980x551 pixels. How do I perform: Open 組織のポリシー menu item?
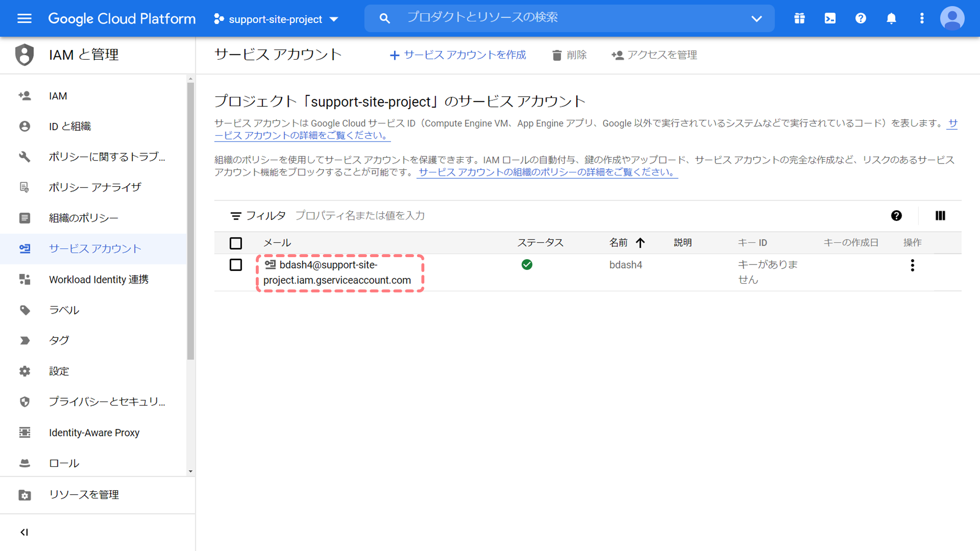pyautogui.click(x=93, y=218)
